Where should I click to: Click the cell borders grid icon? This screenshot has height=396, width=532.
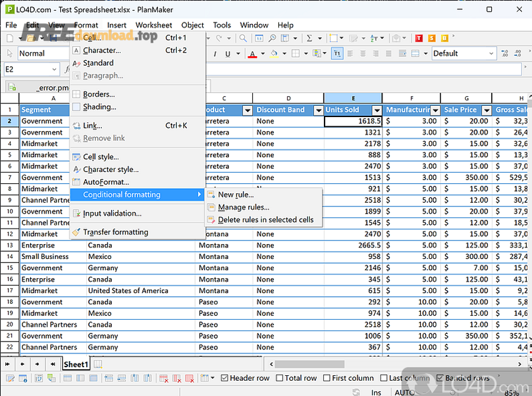point(296,54)
